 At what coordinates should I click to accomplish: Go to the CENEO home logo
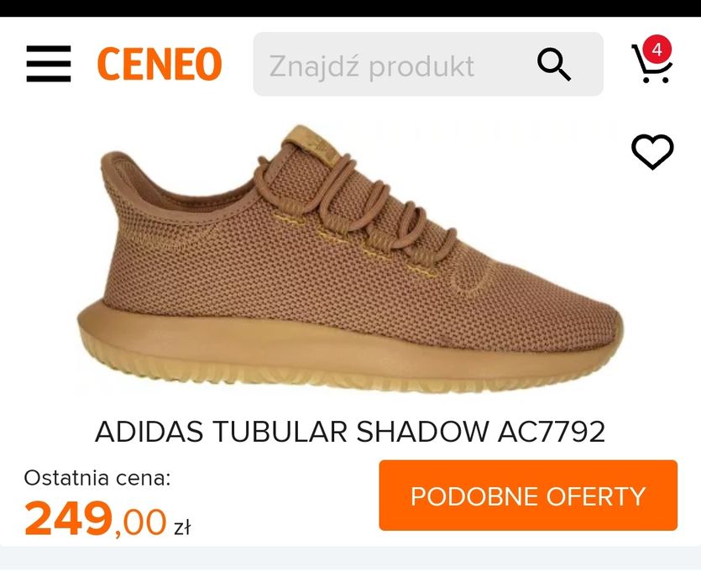pyautogui.click(x=160, y=64)
